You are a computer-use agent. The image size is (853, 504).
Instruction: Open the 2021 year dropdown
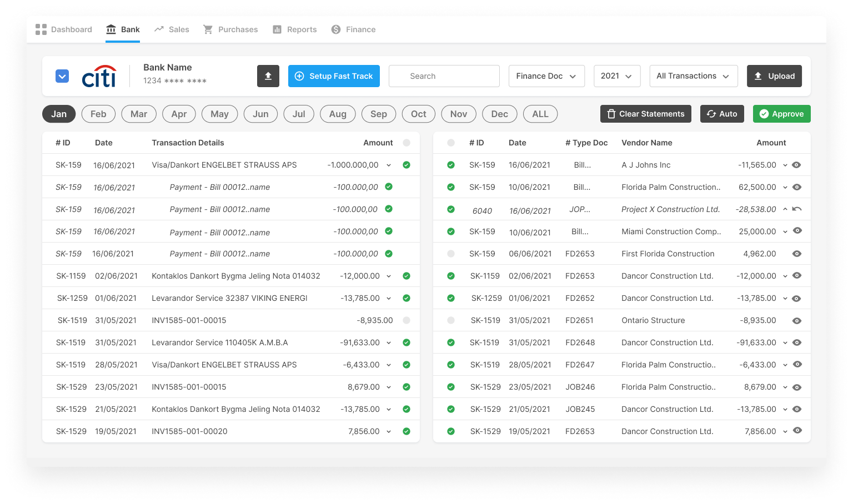coord(616,76)
